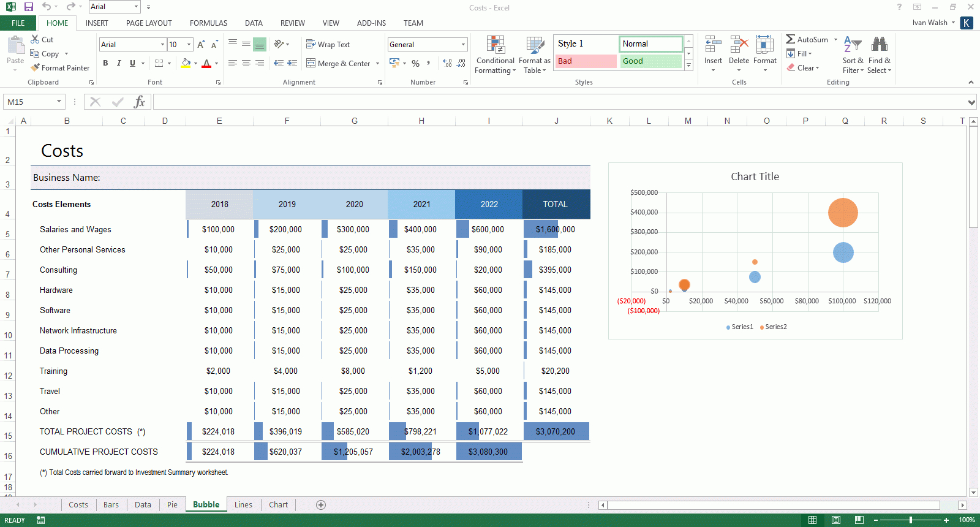980x527 pixels.
Task: Expand the Name Box dropdown arrow
Action: [x=59, y=102]
